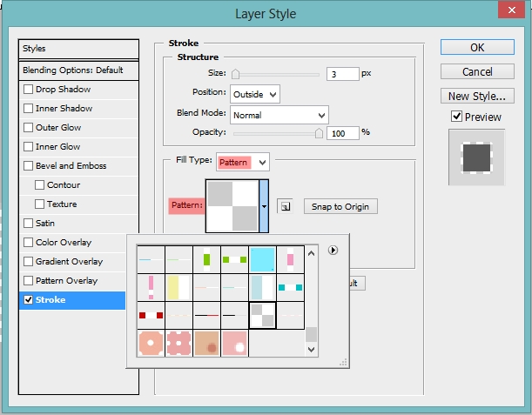Select the pink dashed vertical pattern
The width and height of the screenshot is (532, 415).
pyautogui.click(x=151, y=287)
